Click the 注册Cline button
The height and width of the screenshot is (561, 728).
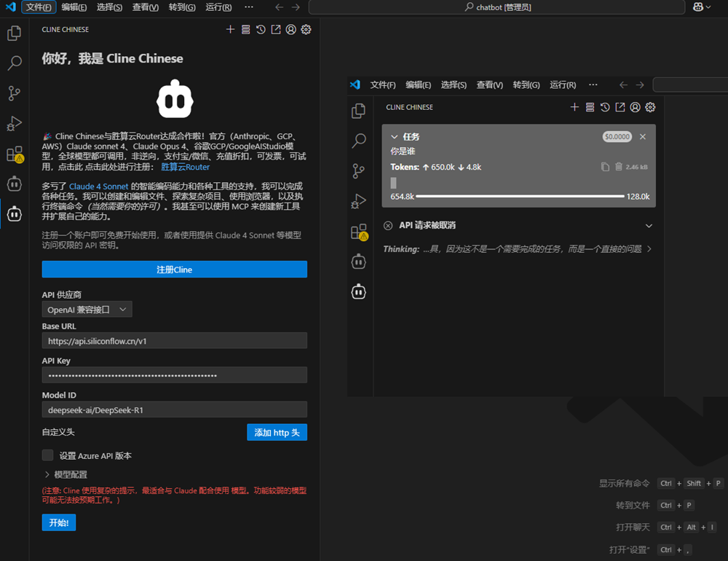tap(175, 269)
